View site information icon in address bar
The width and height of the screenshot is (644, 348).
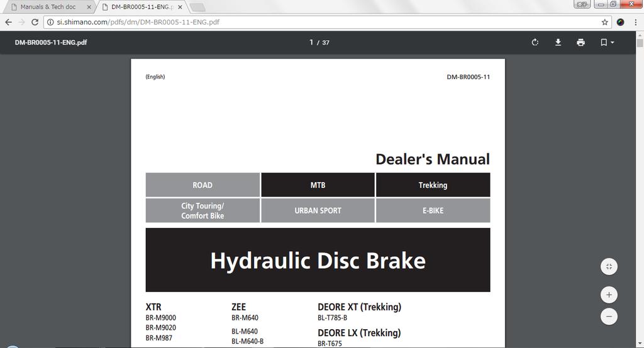click(x=50, y=22)
